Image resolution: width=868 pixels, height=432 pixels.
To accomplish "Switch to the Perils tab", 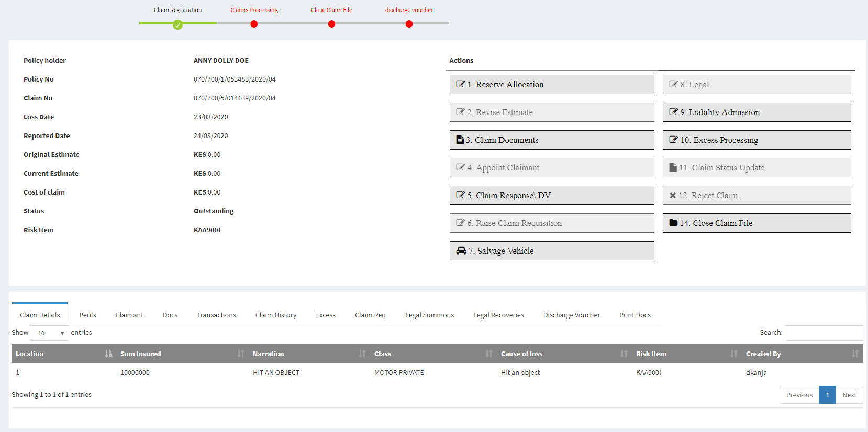I will point(87,315).
